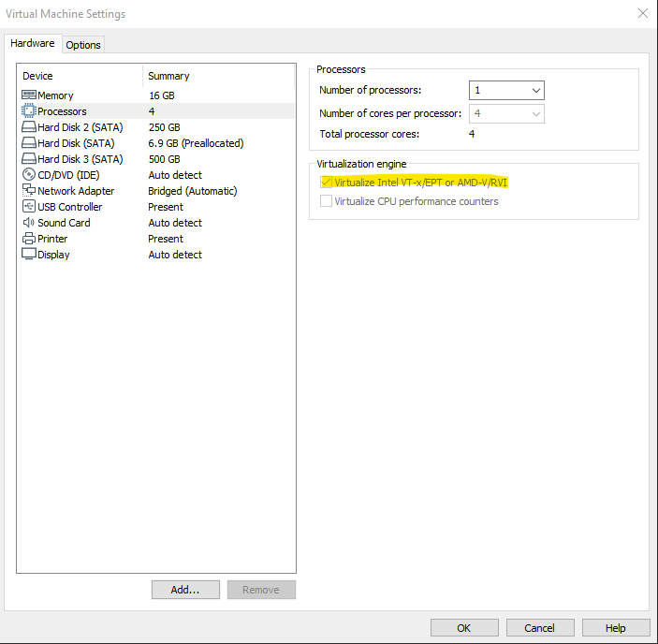Select the Display monitor icon
The image size is (658, 644).
coord(28,255)
